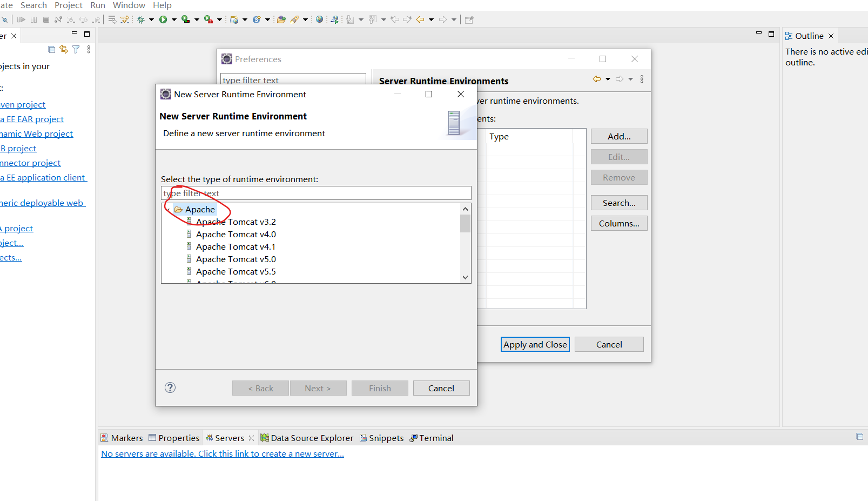Click the External Tools run icon
868x501 pixels.
(x=208, y=19)
